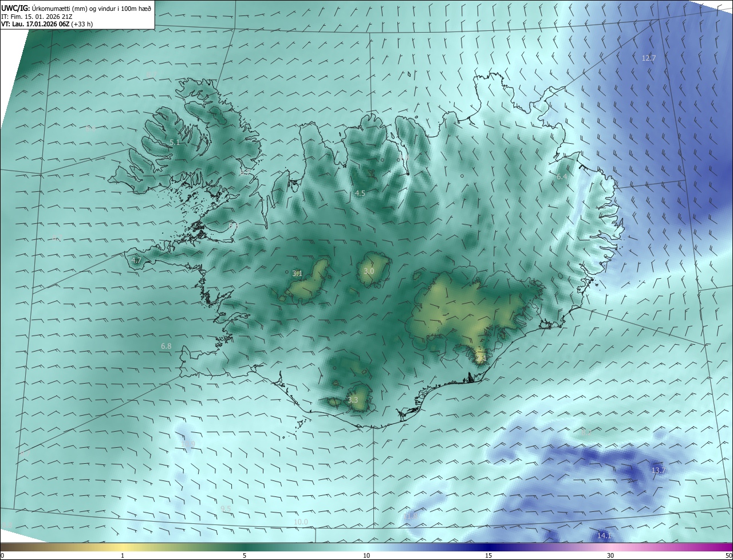This screenshot has width=733, height=560.
Task: Click the colour scale tick labelled 5
Action: [245, 555]
